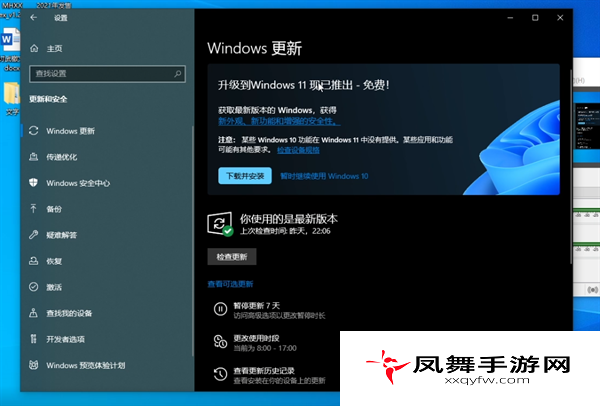Click the Windows 预览体验计划 icon

point(34,365)
